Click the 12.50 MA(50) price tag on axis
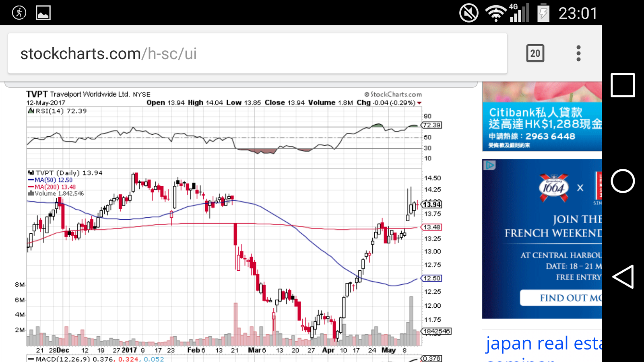 coord(432,278)
